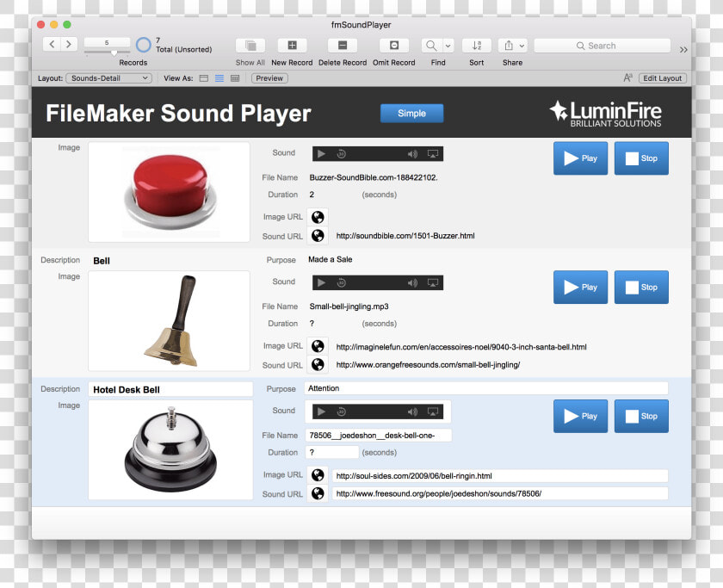Play the Bell record sound
723x588 pixels.
580,288
